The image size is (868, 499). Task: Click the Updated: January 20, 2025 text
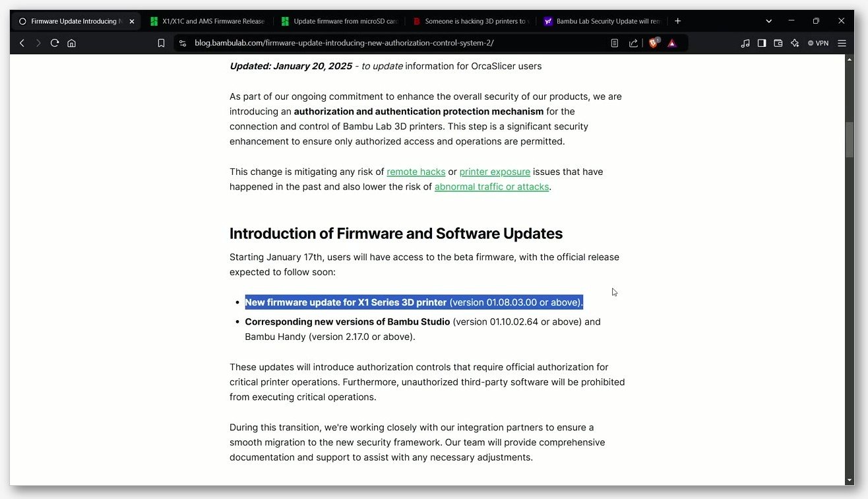(x=291, y=66)
